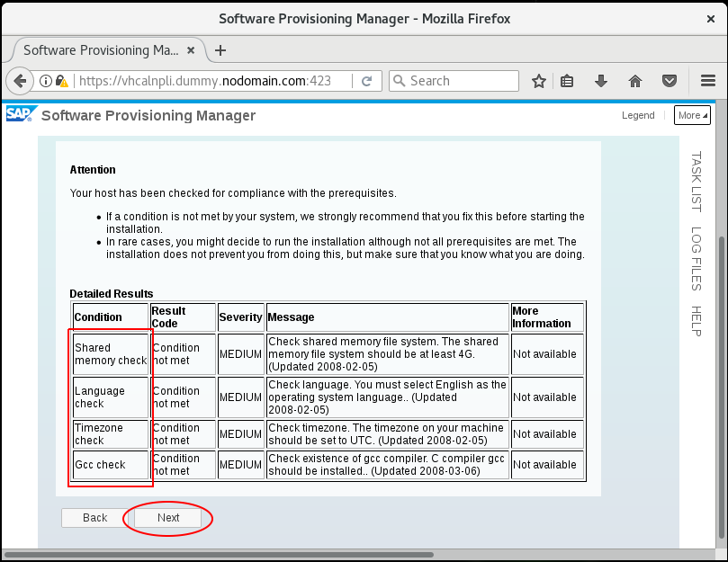
Task: Open the downloads arrow icon
Action: click(601, 81)
